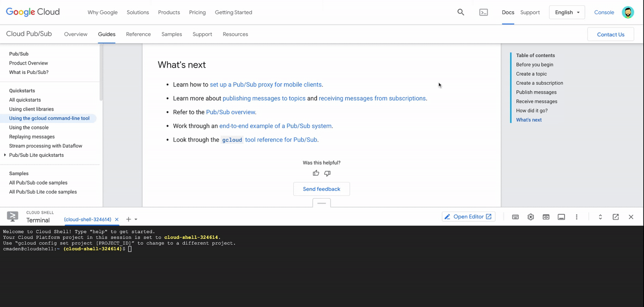Click the session information panel icon

[x=561, y=217]
